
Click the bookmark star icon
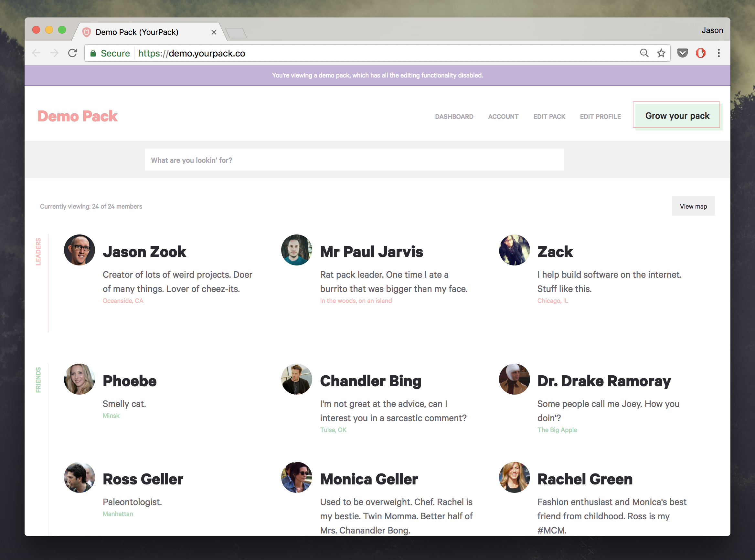(x=661, y=53)
